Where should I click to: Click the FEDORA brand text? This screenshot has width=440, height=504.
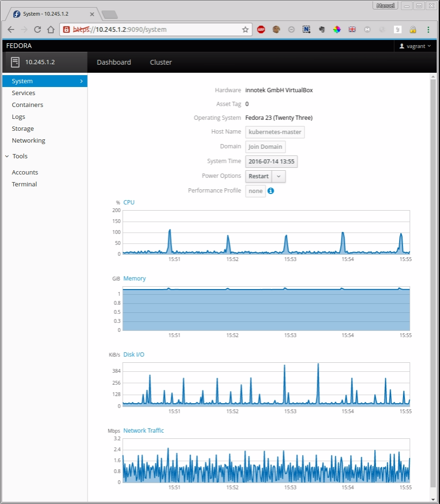[19, 46]
